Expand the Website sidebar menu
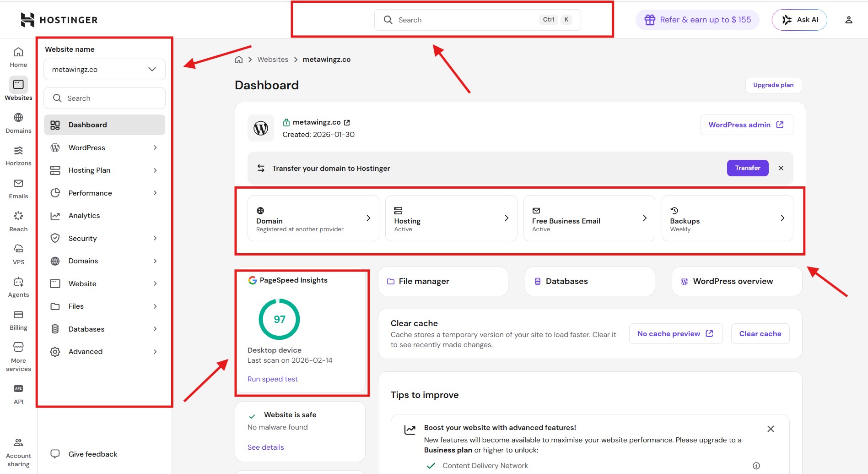The height and width of the screenshot is (474, 868). [104, 283]
